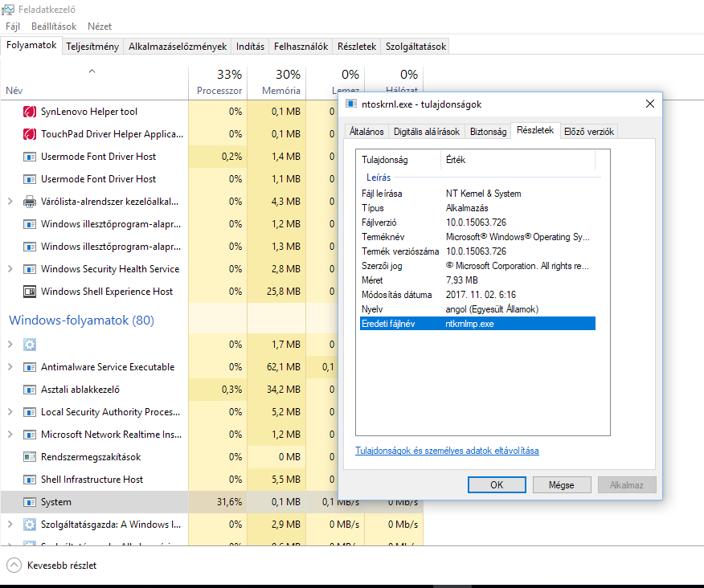
Task: Click the TouchPad Driver Helper Application icon
Action: (x=30, y=134)
